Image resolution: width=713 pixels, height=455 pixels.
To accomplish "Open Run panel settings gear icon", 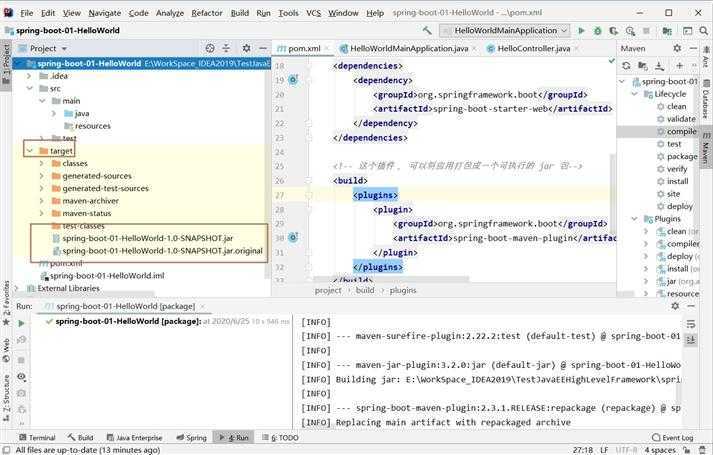I will click(x=675, y=306).
